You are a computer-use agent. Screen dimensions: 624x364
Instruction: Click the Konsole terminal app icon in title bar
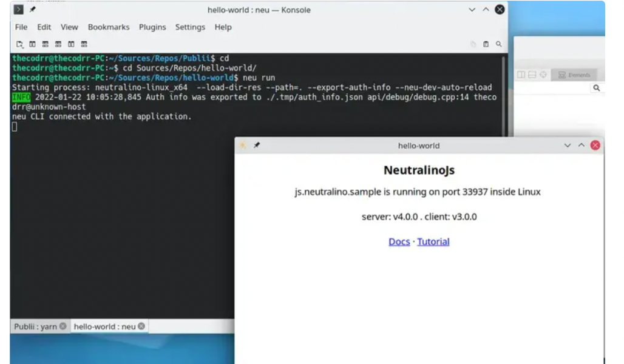18,10
